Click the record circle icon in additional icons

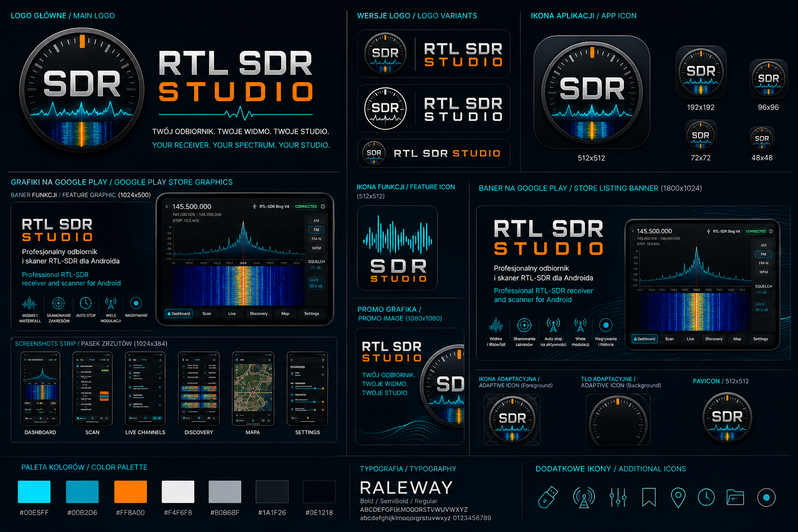click(x=766, y=497)
